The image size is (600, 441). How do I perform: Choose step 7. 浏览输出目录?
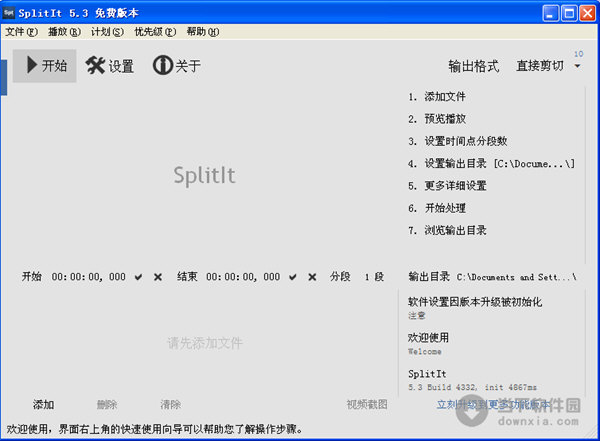click(447, 230)
